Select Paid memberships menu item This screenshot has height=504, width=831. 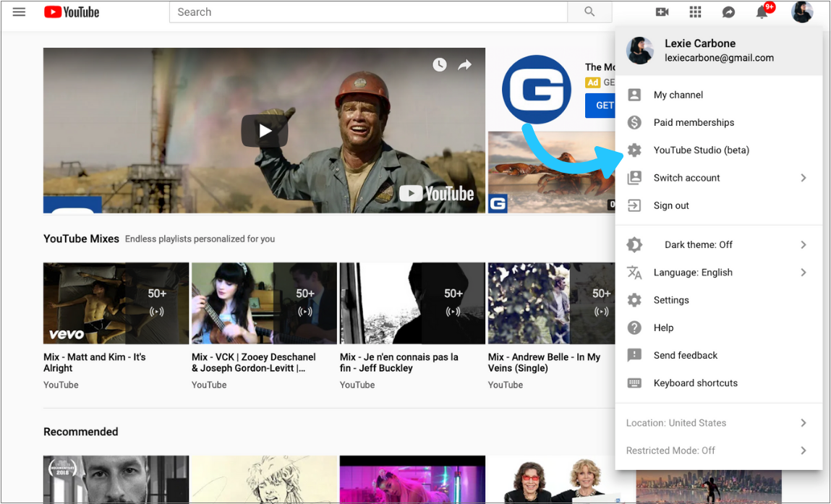tap(719, 122)
